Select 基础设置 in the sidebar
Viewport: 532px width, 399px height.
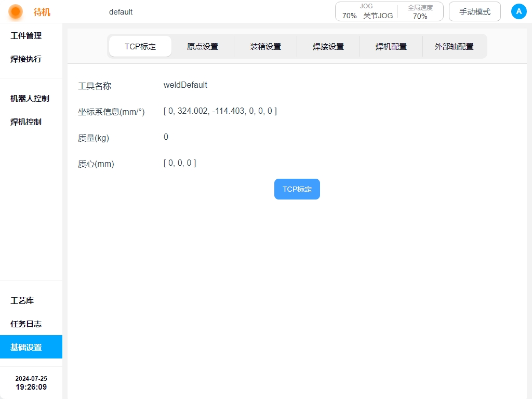tap(26, 348)
